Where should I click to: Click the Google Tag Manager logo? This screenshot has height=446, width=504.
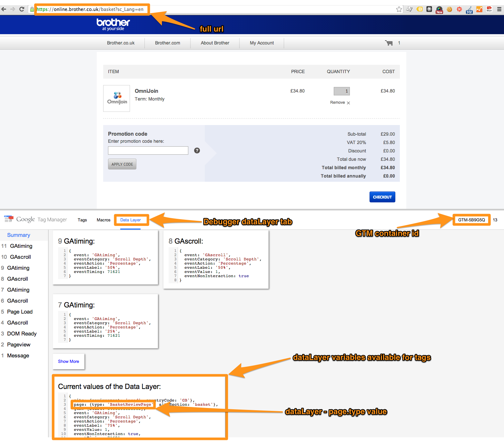click(35, 219)
